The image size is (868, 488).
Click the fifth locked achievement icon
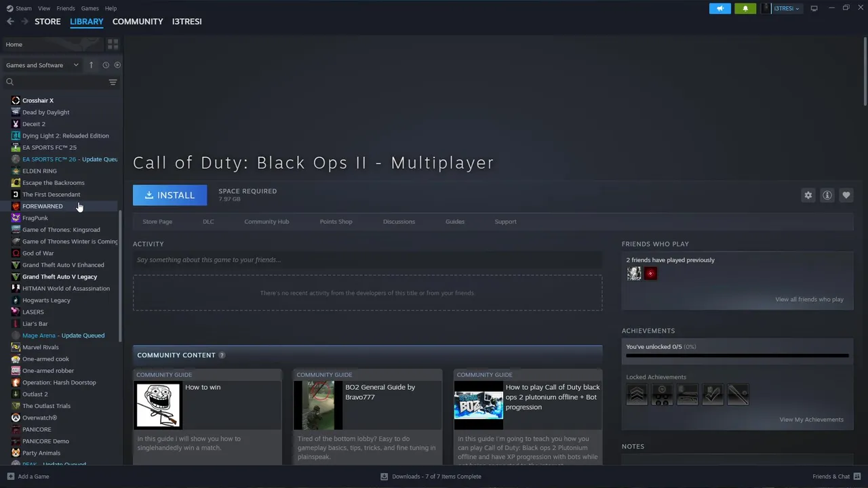click(738, 394)
